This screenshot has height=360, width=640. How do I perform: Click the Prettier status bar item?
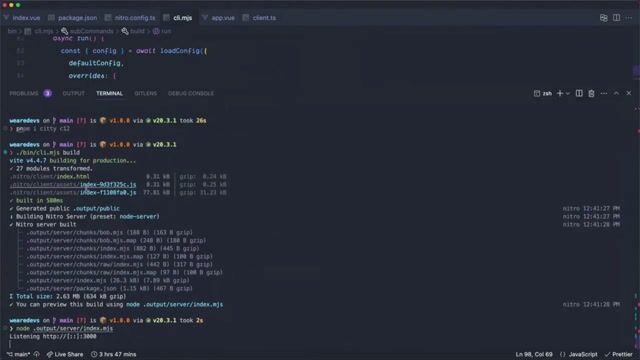pyautogui.click(x=618, y=354)
